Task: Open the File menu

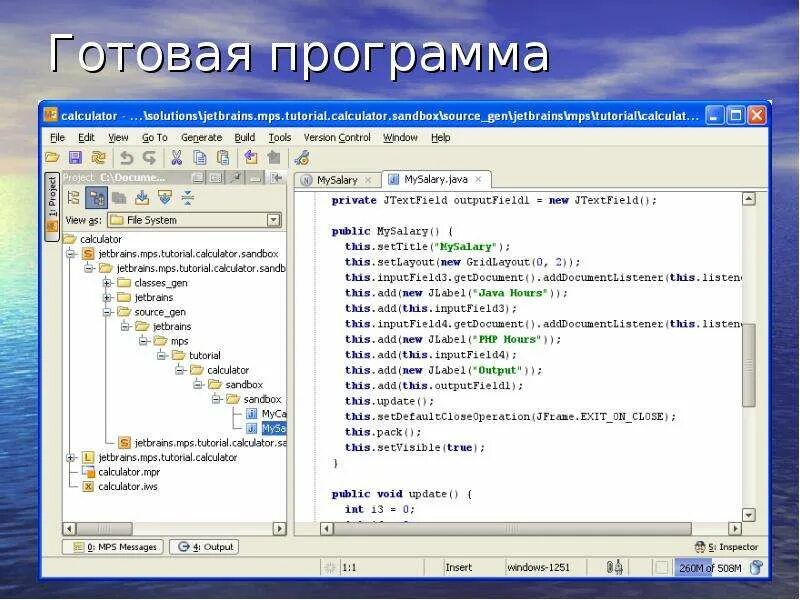Action: 57,138
